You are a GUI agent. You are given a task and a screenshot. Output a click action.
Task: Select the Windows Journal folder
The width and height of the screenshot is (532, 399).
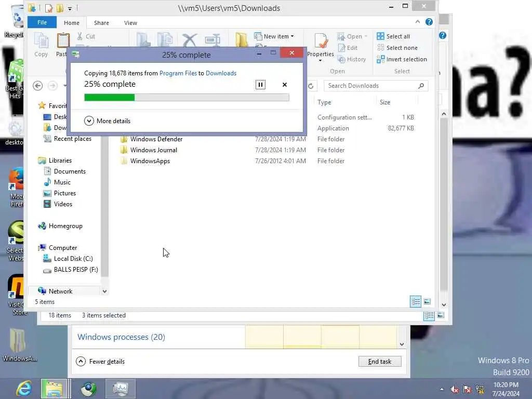click(x=153, y=150)
